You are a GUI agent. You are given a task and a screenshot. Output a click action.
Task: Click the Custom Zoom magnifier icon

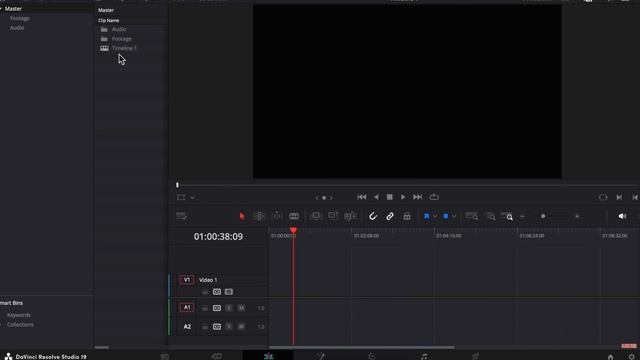point(507,216)
